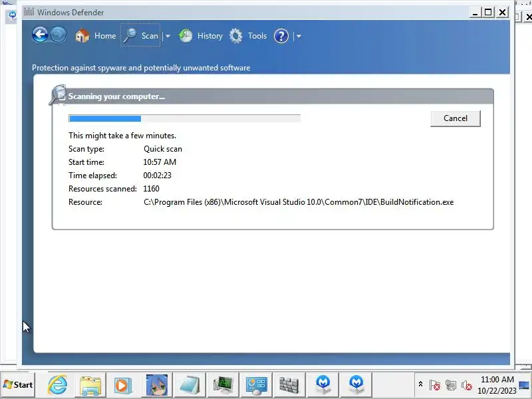Open Windows Explorer folder taskbar icon
Viewport: 532px width, 399px height.
(x=90, y=385)
